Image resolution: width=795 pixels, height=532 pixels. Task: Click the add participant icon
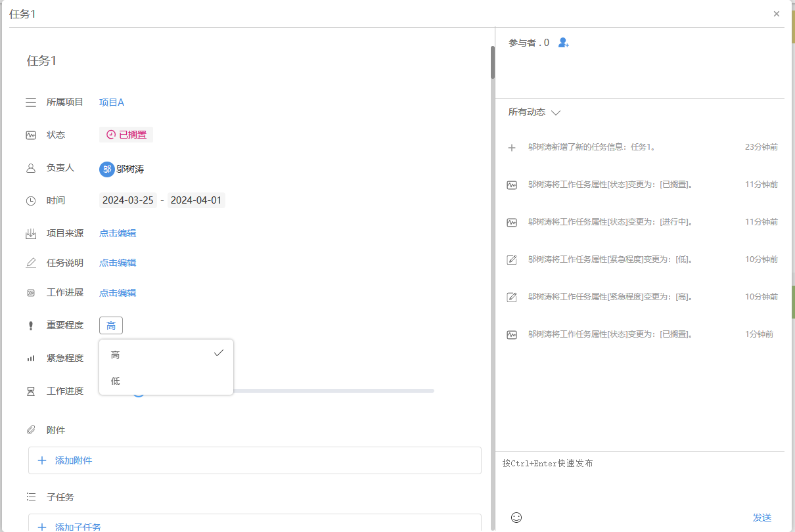563,43
